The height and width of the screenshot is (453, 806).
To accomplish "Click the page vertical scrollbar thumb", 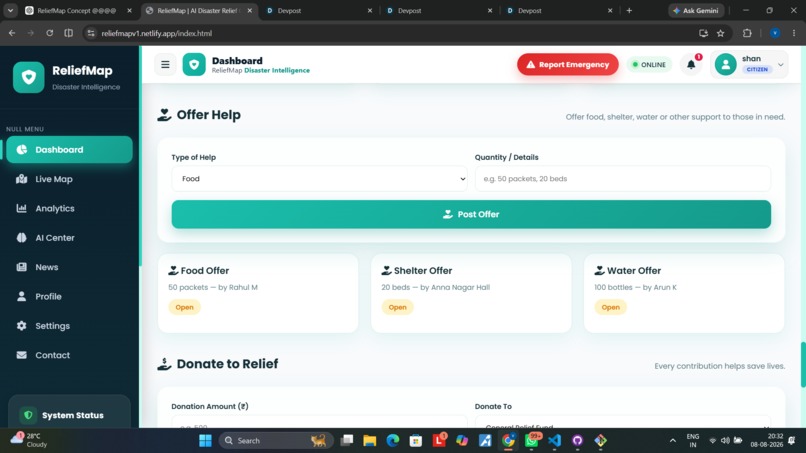I will coord(803,365).
